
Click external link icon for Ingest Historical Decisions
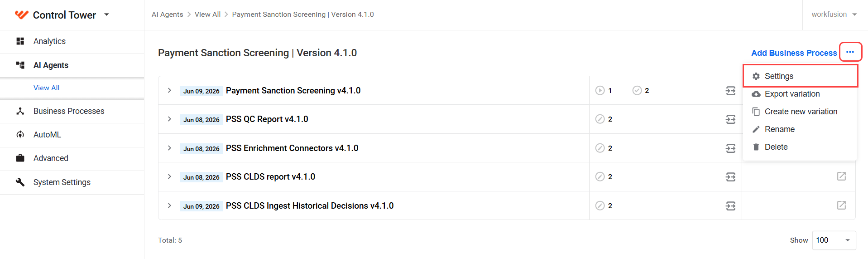pyautogui.click(x=841, y=205)
